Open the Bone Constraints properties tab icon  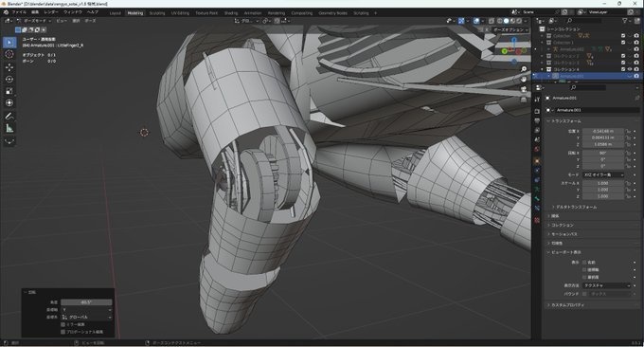(537, 209)
